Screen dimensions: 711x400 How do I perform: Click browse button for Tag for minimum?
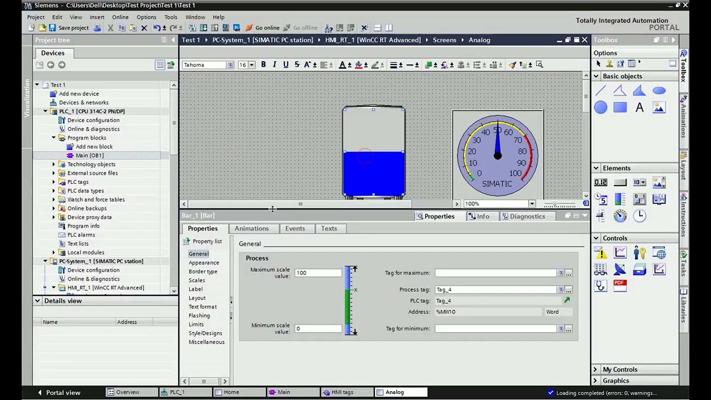[x=568, y=328]
